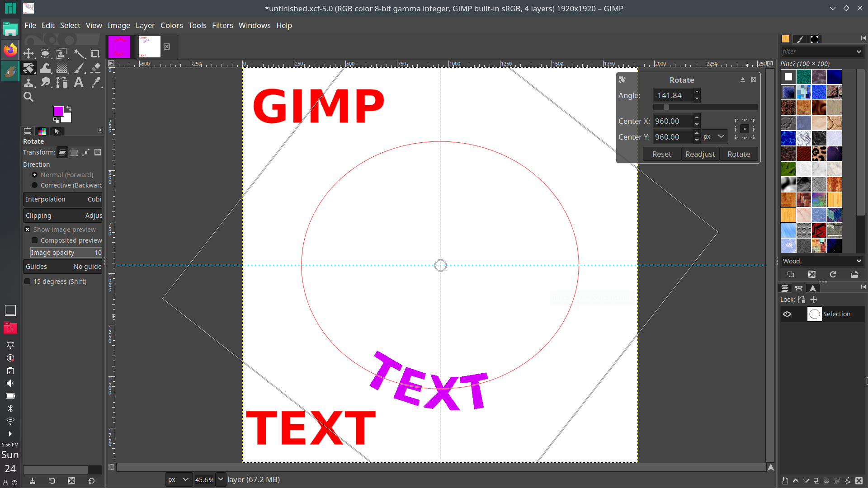The height and width of the screenshot is (488, 868).
Task: Select the Gradient tool
Action: [62, 68]
